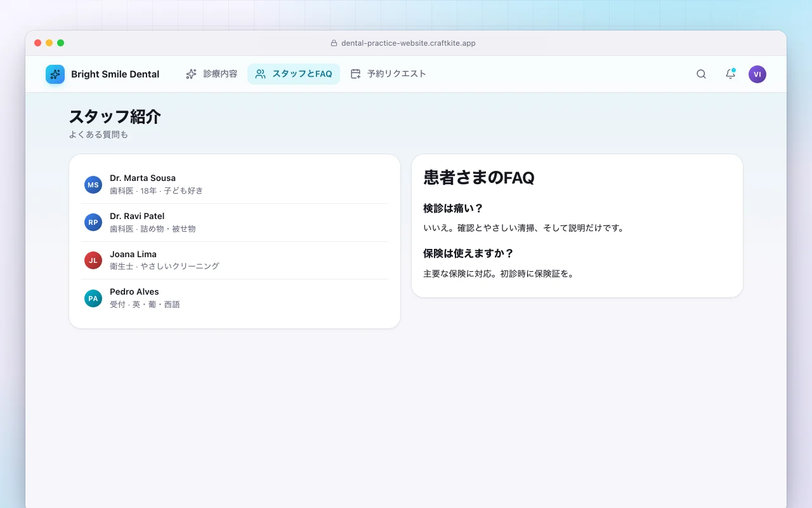Viewport: 812px width, 508px height.
Task: Click the lock icon in the address bar
Action: [334, 43]
